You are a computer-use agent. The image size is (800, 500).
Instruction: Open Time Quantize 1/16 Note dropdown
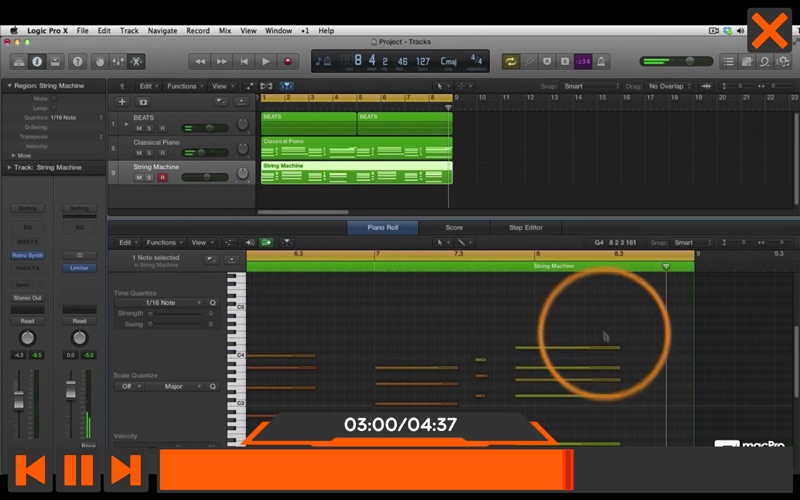pos(160,303)
